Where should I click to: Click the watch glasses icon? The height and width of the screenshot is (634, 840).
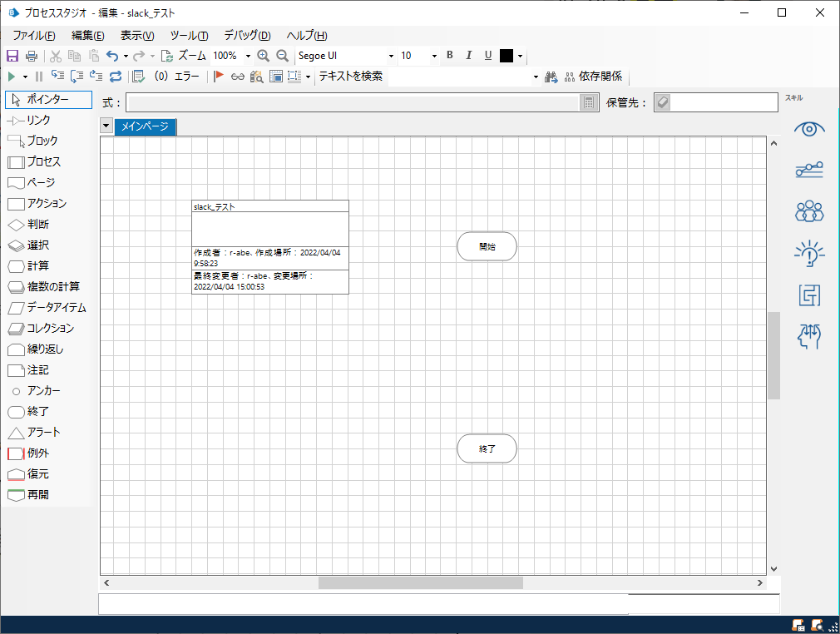click(x=237, y=77)
